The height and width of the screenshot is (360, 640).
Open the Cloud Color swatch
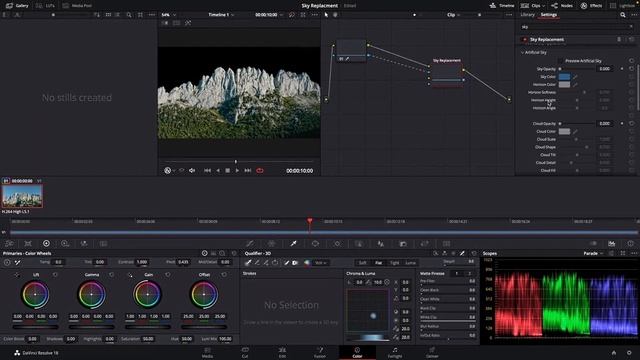(x=564, y=131)
